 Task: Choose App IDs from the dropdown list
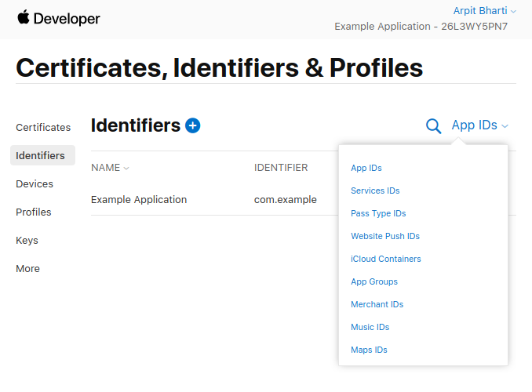(x=366, y=168)
